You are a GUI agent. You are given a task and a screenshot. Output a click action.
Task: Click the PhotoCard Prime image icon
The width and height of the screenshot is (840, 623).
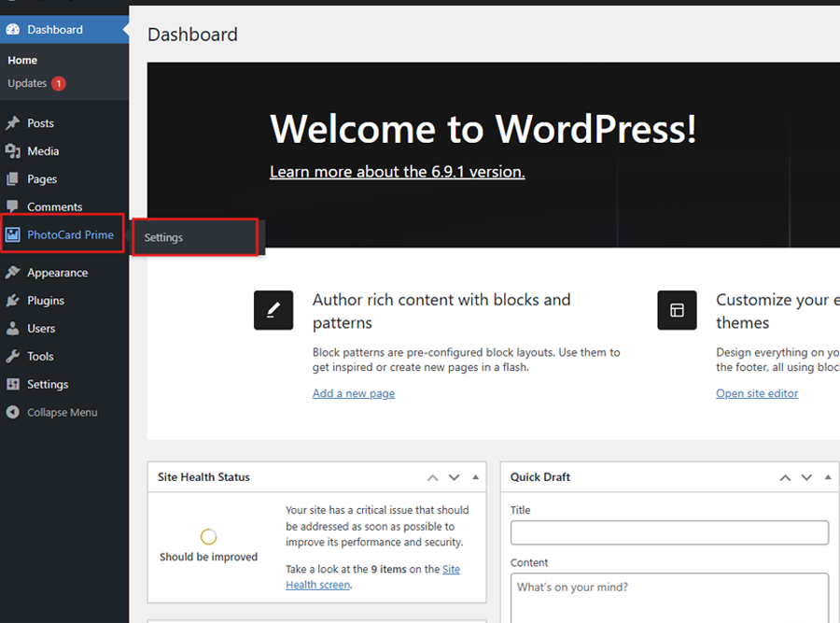[x=13, y=234]
